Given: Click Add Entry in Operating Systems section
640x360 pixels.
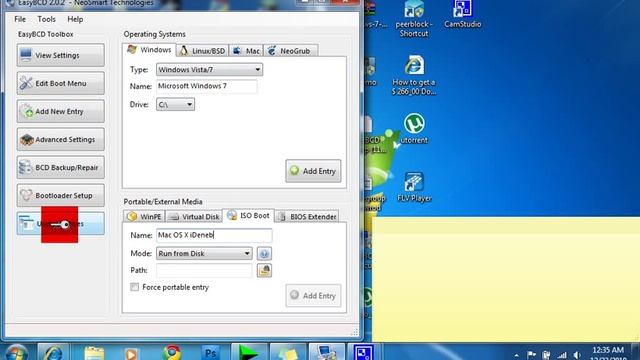Looking at the screenshot, I should click(x=313, y=171).
